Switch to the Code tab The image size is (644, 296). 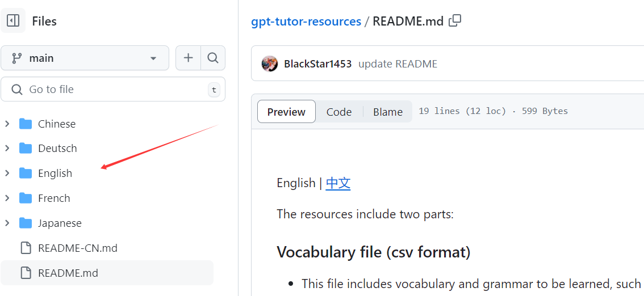pos(338,112)
